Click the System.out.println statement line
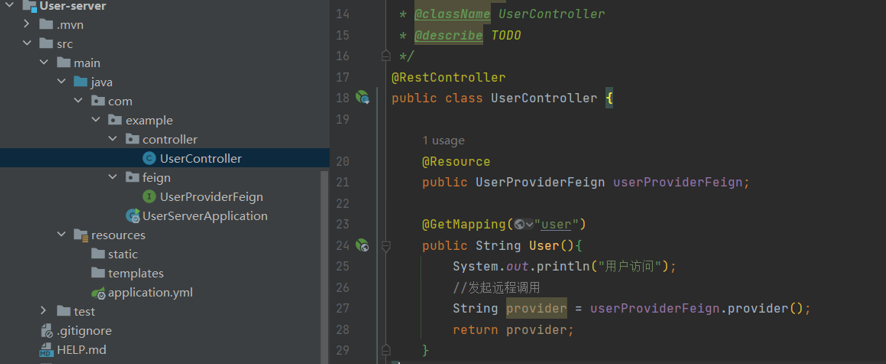The width and height of the screenshot is (886, 364). pos(564,266)
